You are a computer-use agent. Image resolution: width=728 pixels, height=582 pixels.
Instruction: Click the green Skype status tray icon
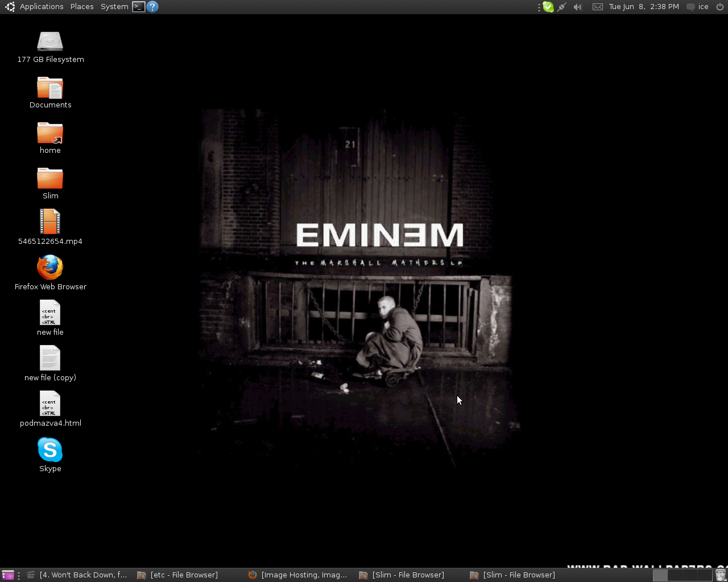click(548, 7)
